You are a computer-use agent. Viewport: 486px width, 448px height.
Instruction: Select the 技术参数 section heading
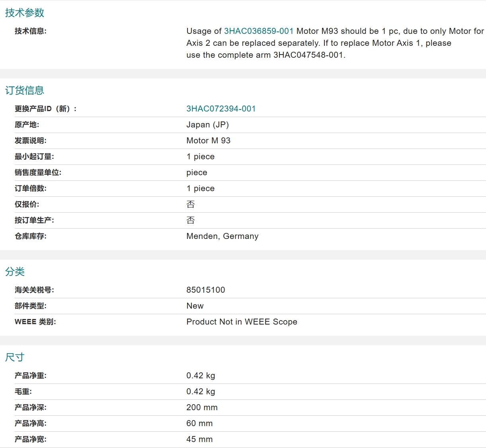coord(25,13)
